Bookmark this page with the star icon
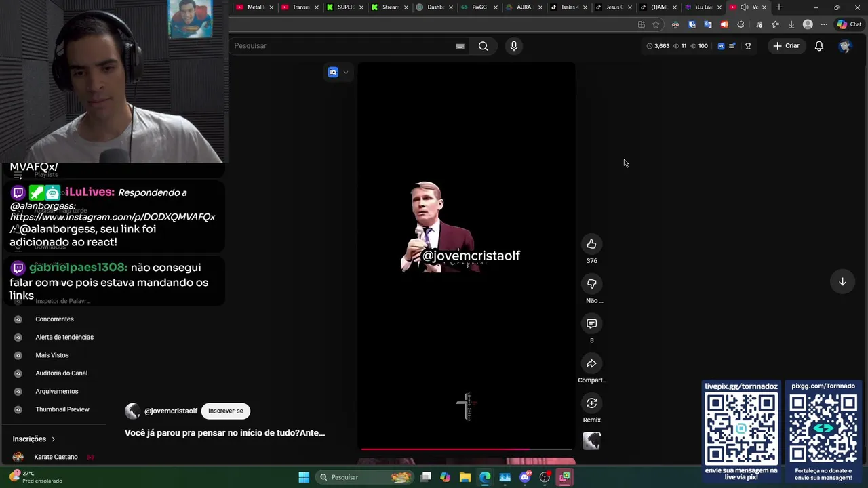This screenshot has height=488, width=868. (656, 24)
